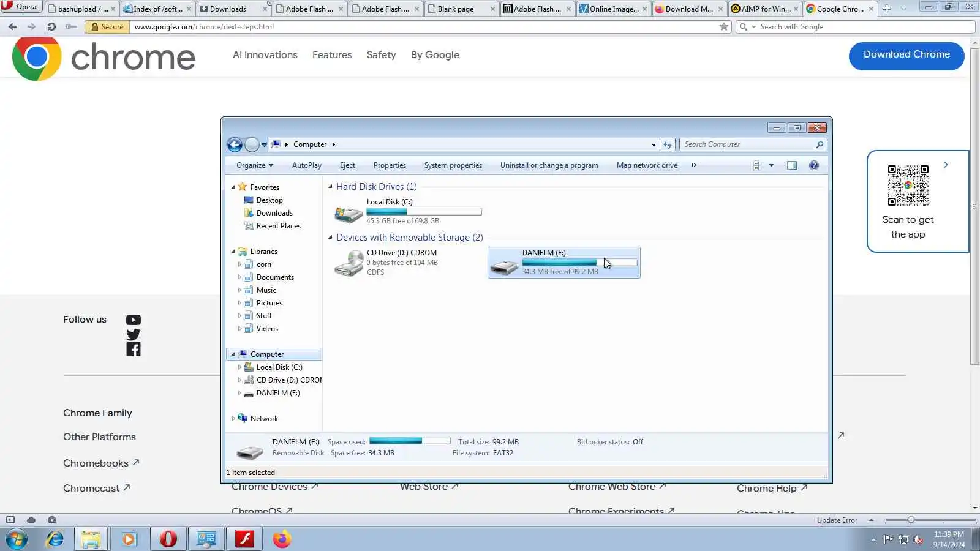
Task: Switch to the Downloads browser tab
Action: [235, 9]
